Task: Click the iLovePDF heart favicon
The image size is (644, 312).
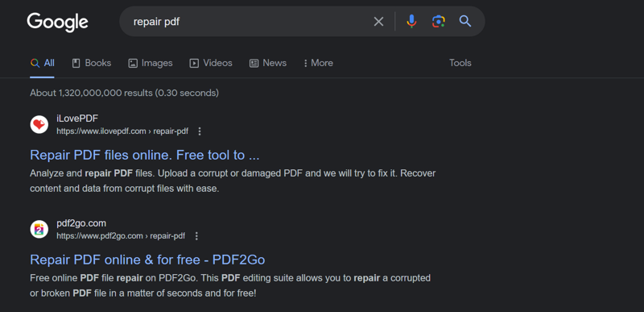Action: [39, 124]
